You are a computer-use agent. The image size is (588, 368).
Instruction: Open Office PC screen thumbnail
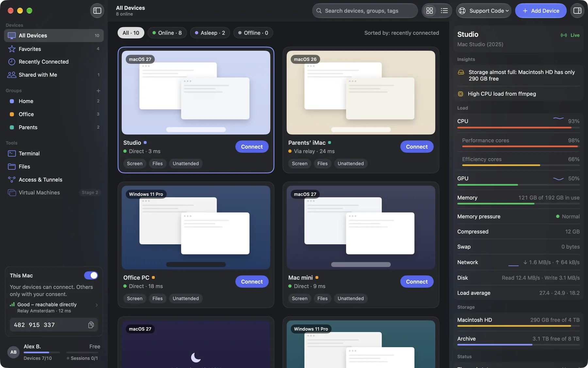(196, 227)
